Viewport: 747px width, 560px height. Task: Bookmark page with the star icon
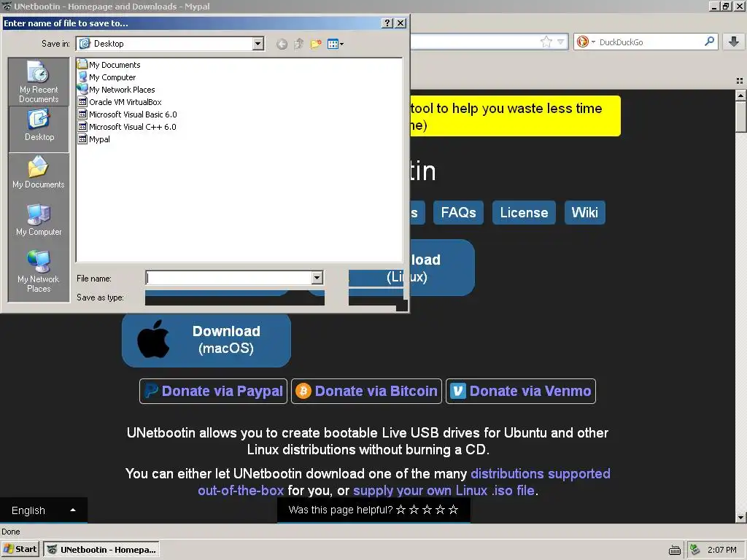tap(546, 42)
